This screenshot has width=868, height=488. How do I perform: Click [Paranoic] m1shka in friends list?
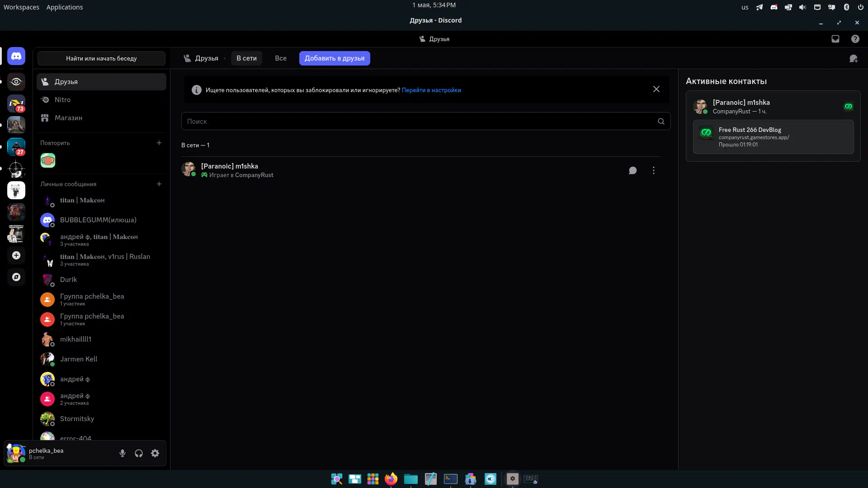point(421,170)
